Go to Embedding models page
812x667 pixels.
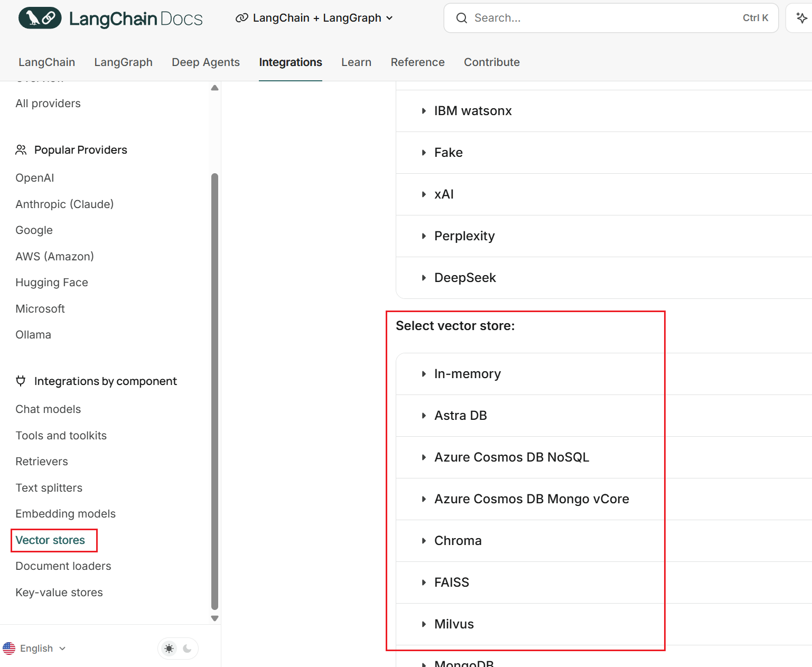(66, 514)
